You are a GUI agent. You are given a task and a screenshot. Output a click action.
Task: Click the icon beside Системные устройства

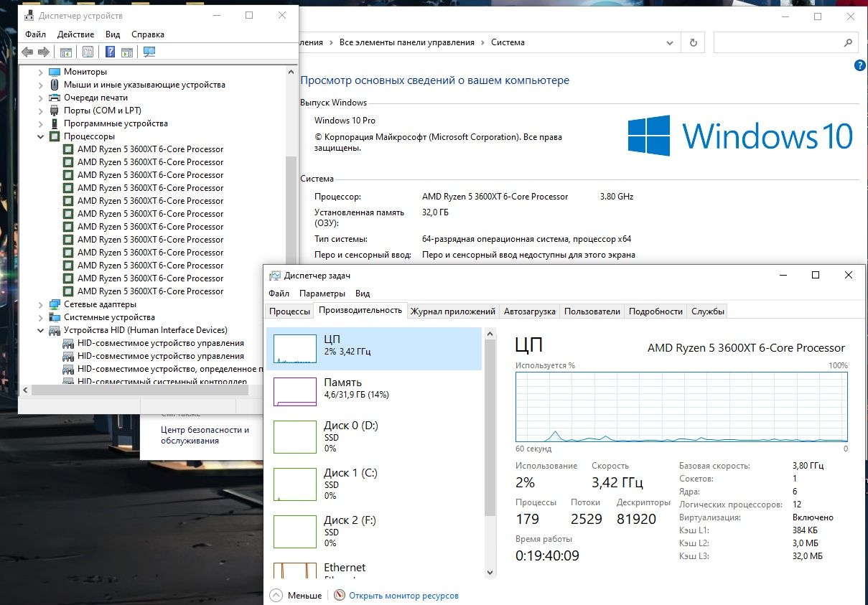pos(55,317)
